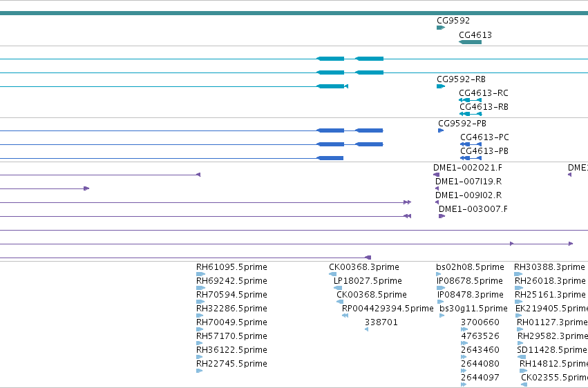588x388 pixels.
Task: Select the CG4613-PC coding glyph
Action: 471,144
